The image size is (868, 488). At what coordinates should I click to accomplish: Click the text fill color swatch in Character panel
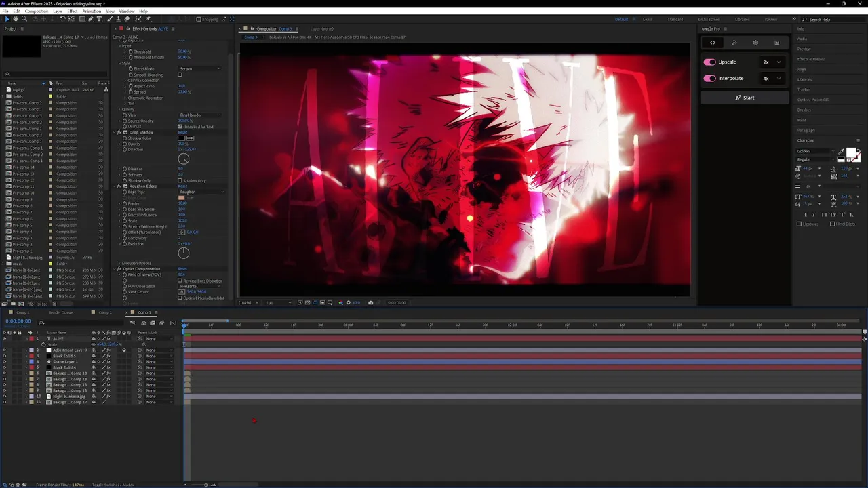pyautogui.click(x=851, y=152)
